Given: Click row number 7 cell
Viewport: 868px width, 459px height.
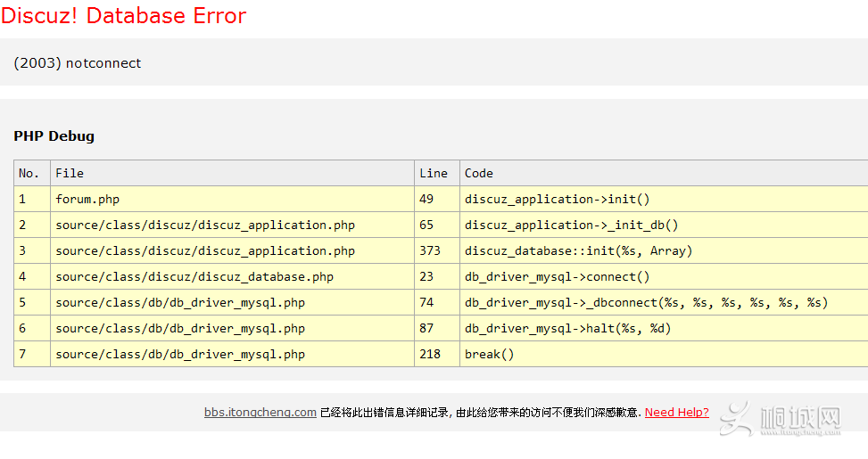Looking at the screenshot, I should click(32, 354).
